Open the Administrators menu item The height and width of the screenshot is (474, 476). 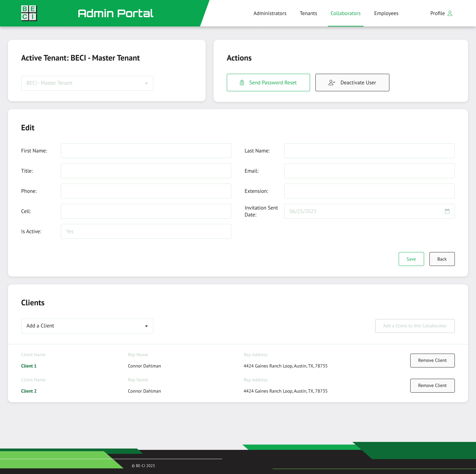(x=270, y=13)
